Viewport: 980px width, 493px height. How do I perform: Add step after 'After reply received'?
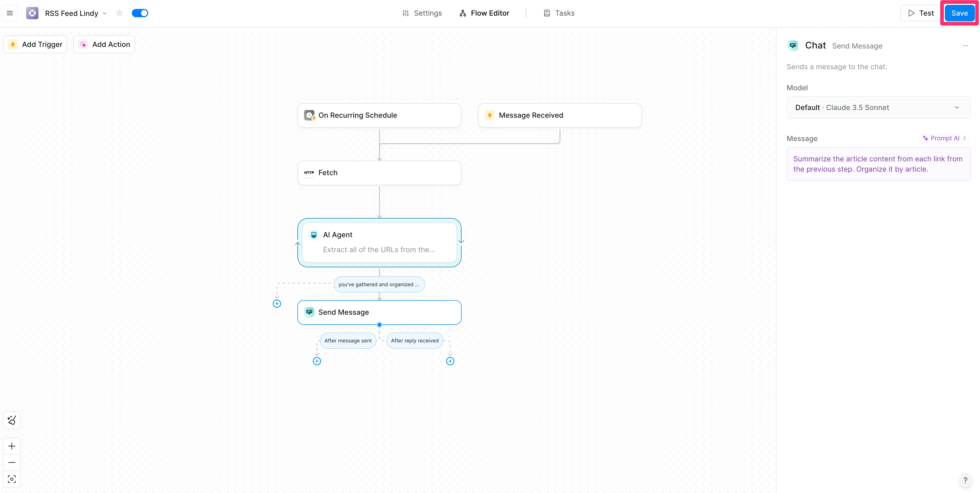(x=450, y=361)
